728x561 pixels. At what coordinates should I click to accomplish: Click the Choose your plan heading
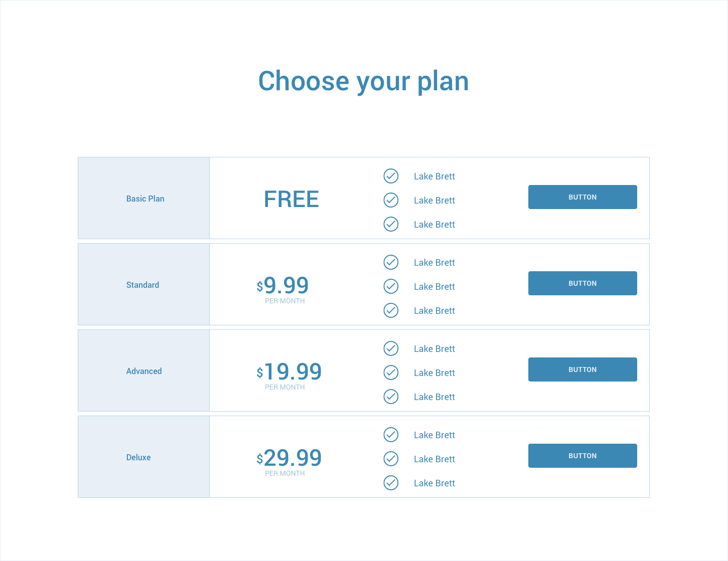(364, 81)
